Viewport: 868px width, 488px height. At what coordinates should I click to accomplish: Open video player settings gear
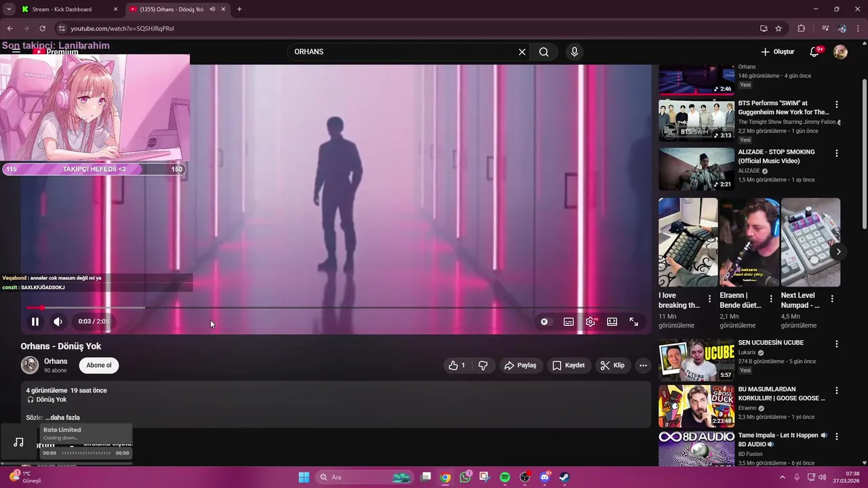pyautogui.click(x=591, y=322)
